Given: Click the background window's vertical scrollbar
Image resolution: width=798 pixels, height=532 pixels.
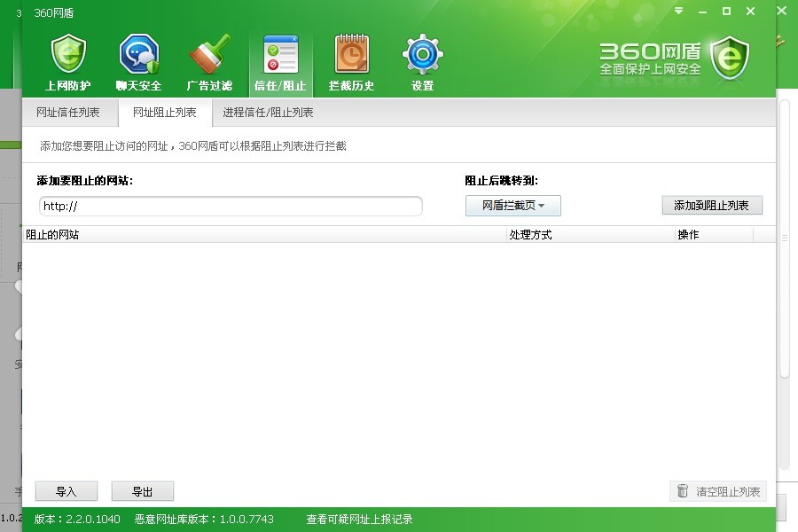Looking at the screenshot, I should point(784,239).
